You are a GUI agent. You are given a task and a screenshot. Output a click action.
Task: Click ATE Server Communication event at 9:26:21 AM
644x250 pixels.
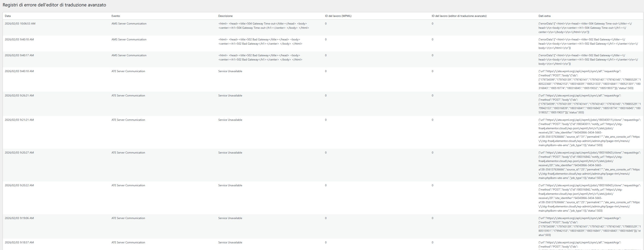pos(128,95)
